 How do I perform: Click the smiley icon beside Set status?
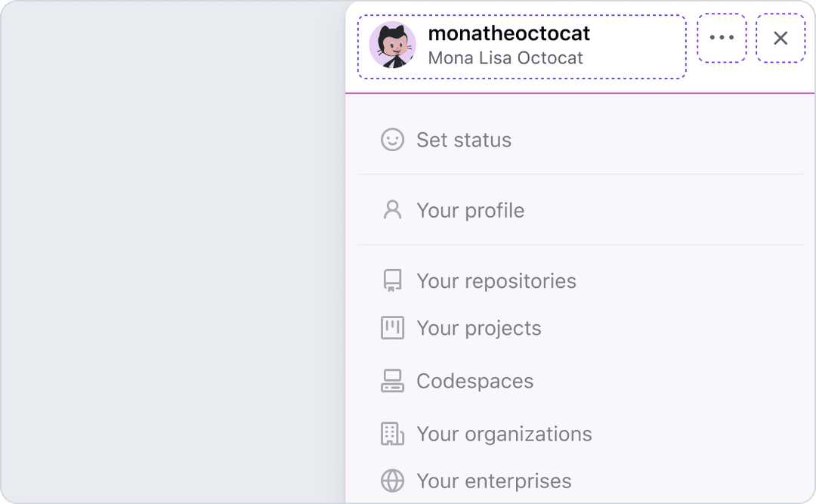pyautogui.click(x=392, y=140)
